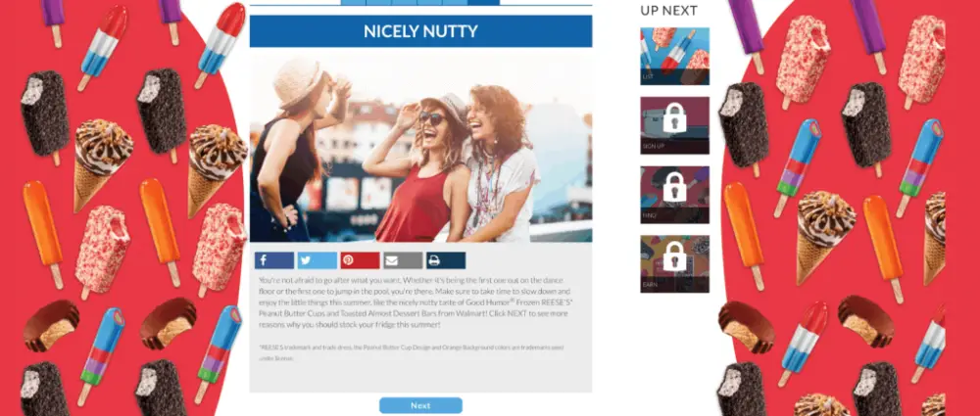This screenshot has height=416, width=980.
Task: Tweet this result using Twitter icon
Action: pos(317,260)
